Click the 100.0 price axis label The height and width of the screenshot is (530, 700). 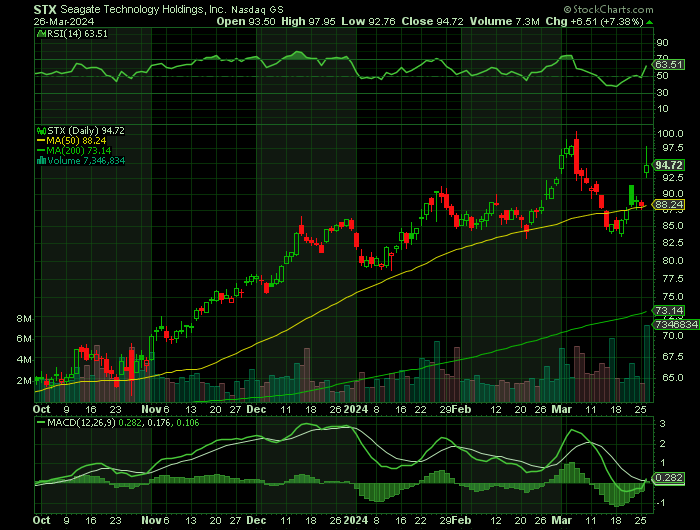[x=672, y=134]
